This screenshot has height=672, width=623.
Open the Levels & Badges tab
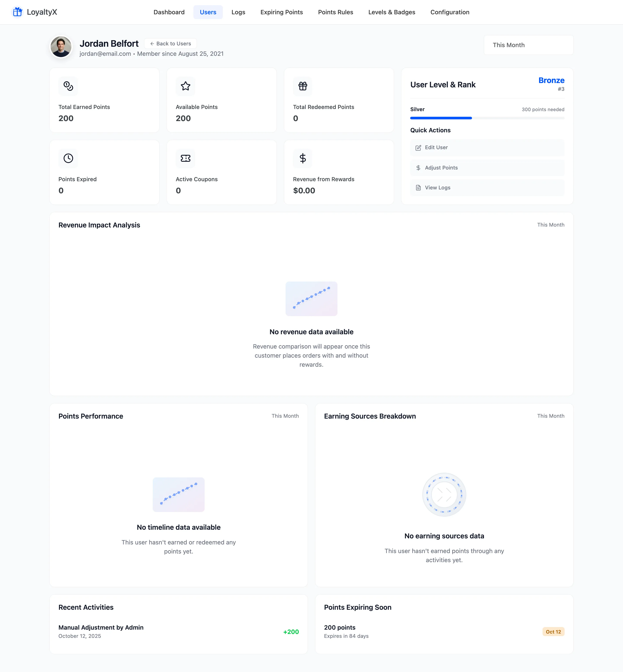[x=391, y=12]
